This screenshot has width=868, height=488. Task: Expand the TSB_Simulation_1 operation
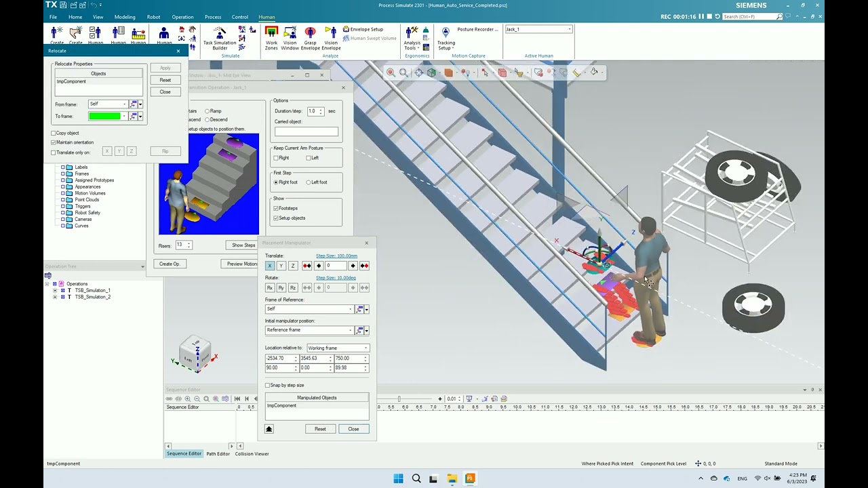click(55, 290)
